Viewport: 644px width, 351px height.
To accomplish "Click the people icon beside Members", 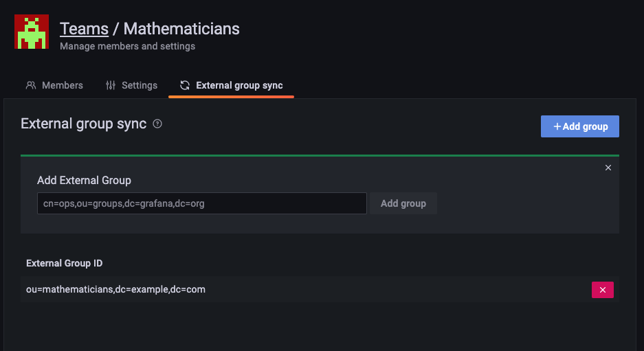I will (31, 85).
